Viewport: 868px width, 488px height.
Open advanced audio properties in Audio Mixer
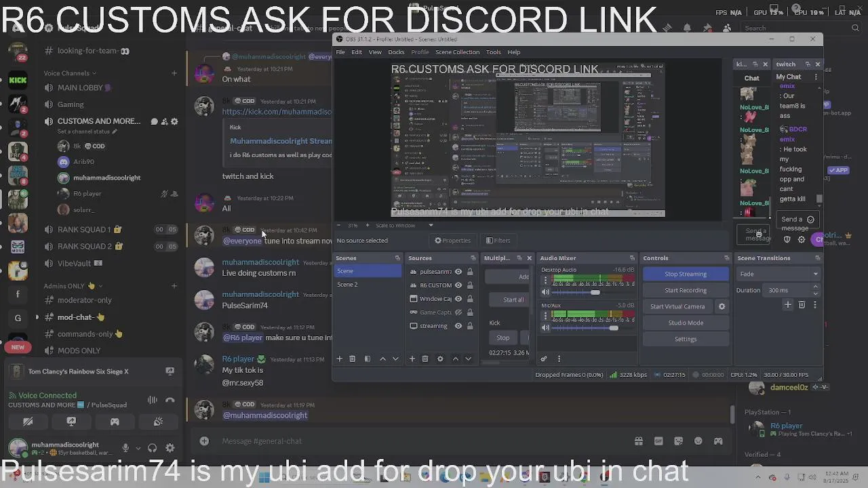(x=543, y=359)
